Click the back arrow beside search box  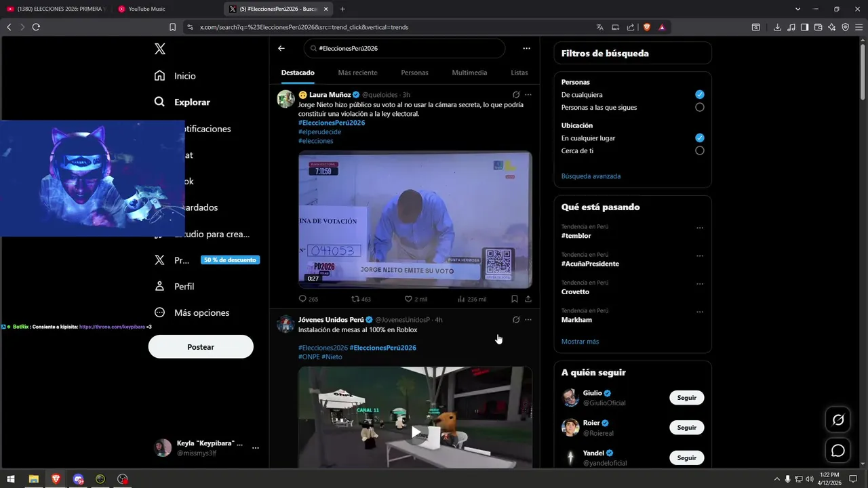[281, 48]
